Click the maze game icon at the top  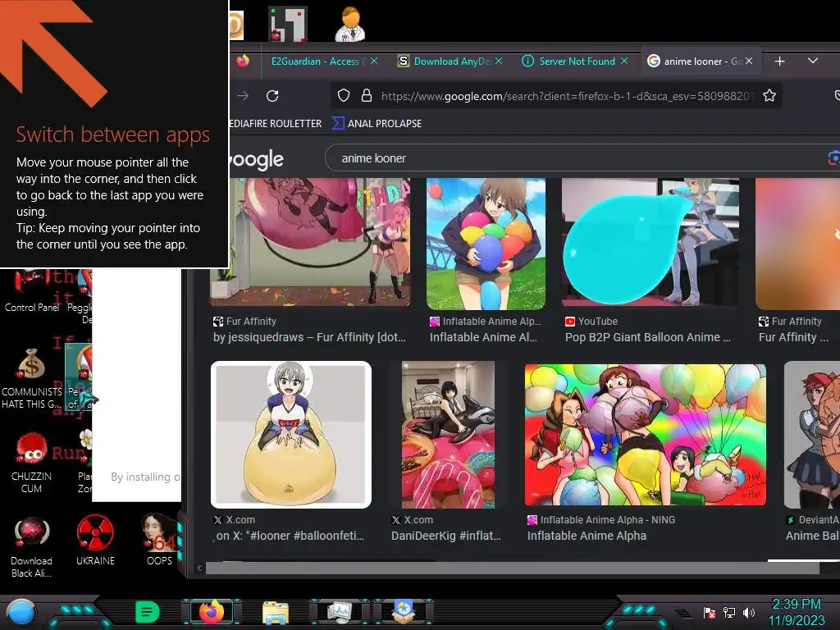pyautogui.click(x=288, y=24)
